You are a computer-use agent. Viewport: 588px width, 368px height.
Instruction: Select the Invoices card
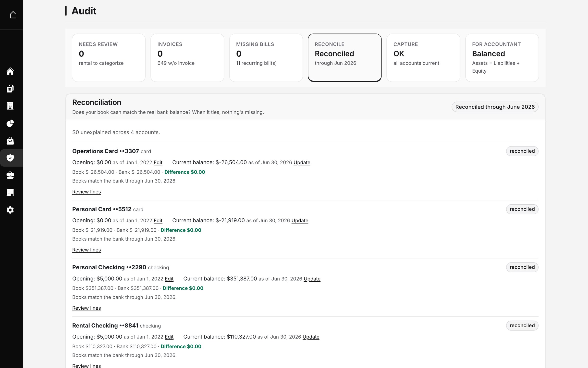point(187,58)
